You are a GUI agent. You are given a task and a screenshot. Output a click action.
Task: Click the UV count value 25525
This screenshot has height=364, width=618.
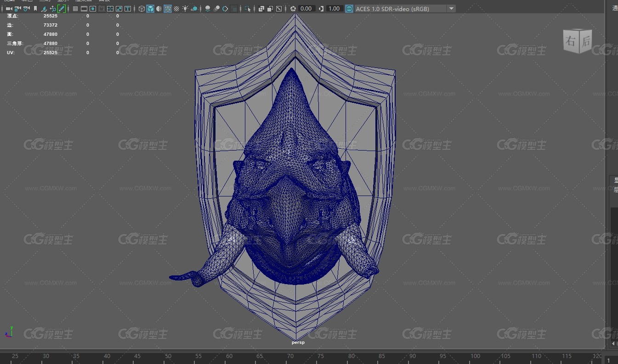click(51, 53)
